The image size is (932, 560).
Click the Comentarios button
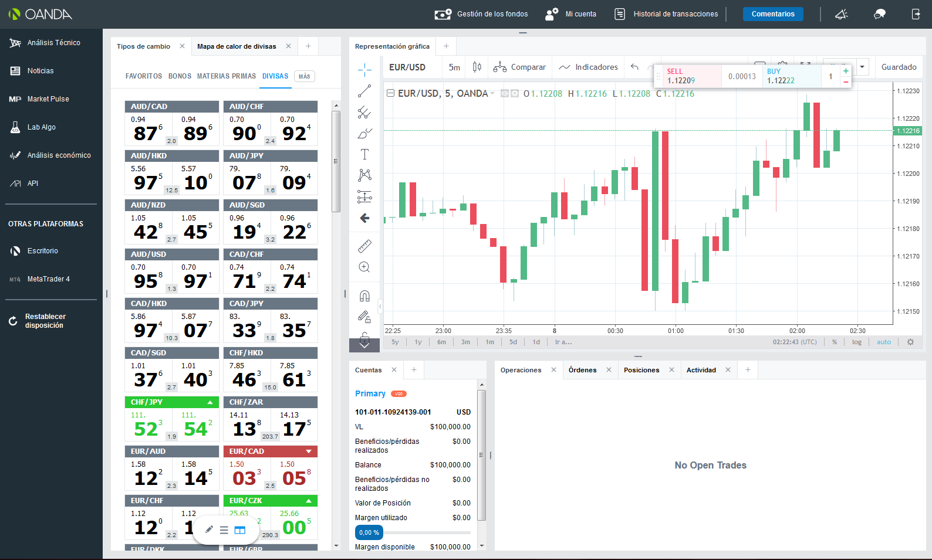pos(773,14)
